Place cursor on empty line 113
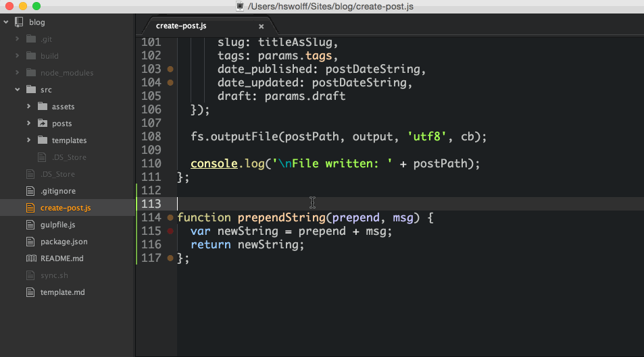644x357 pixels. click(x=410, y=204)
